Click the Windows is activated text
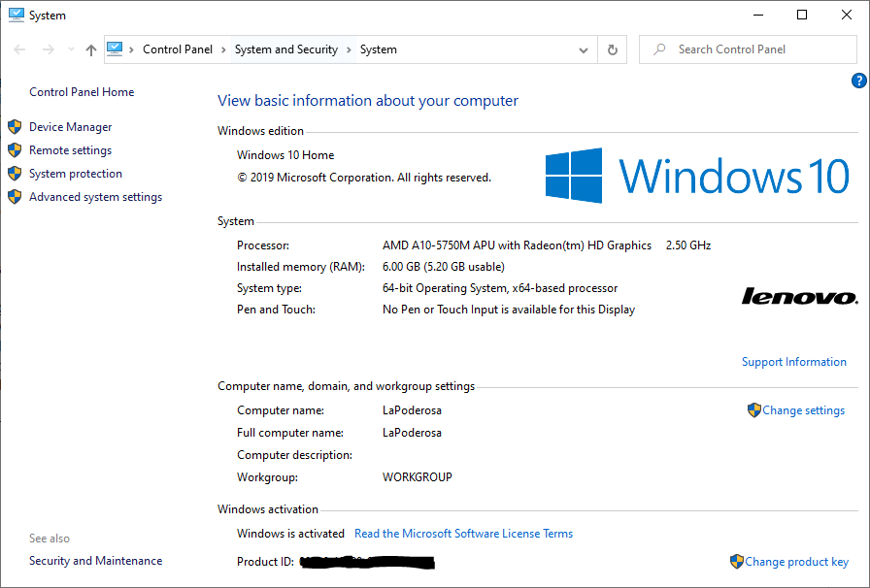870x588 pixels. pos(290,534)
